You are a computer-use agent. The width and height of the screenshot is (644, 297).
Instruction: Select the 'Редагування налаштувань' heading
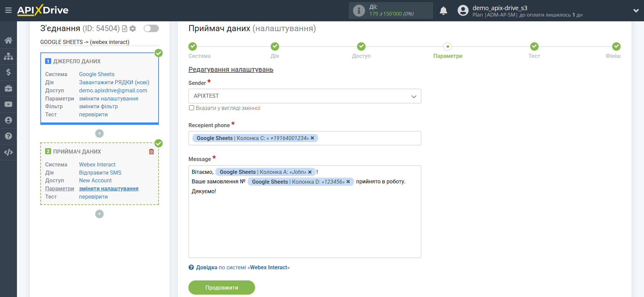click(x=231, y=69)
